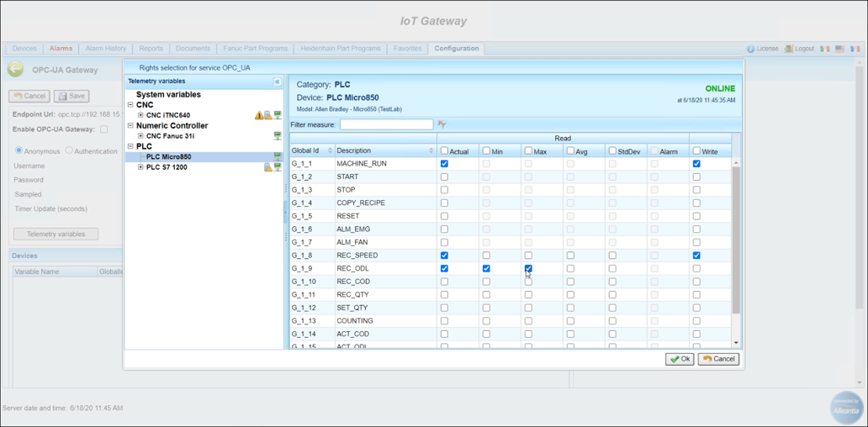Screen dimensions: 868x427
Task: Uncheck Actual for MACHINE_RUN
Action: (x=444, y=164)
